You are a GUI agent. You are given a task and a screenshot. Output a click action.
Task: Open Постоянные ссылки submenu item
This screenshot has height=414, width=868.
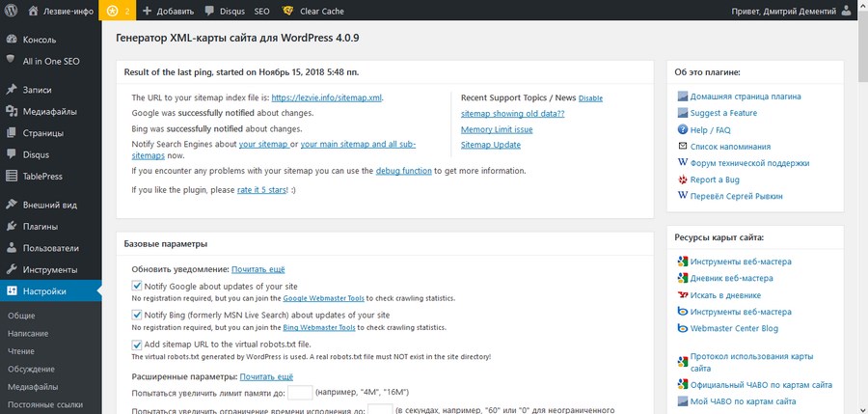(x=44, y=404)
